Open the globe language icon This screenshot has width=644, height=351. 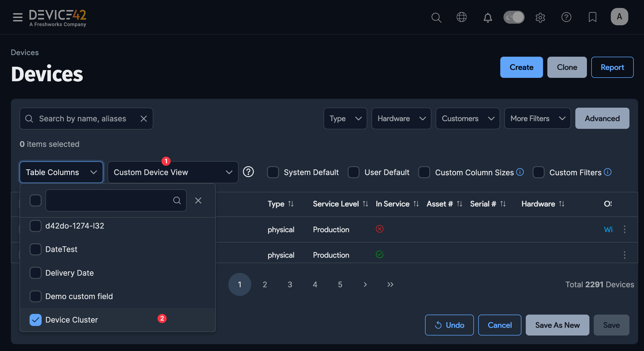[461, 17]
